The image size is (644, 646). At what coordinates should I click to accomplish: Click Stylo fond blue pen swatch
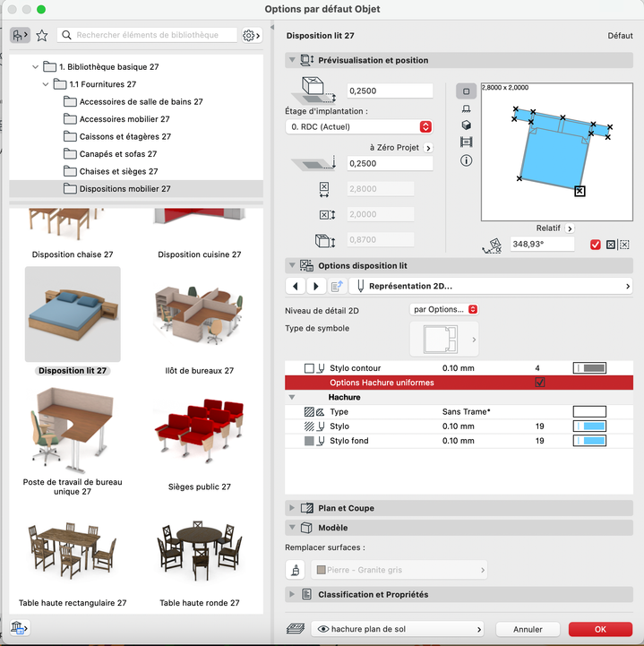(589, 441)
